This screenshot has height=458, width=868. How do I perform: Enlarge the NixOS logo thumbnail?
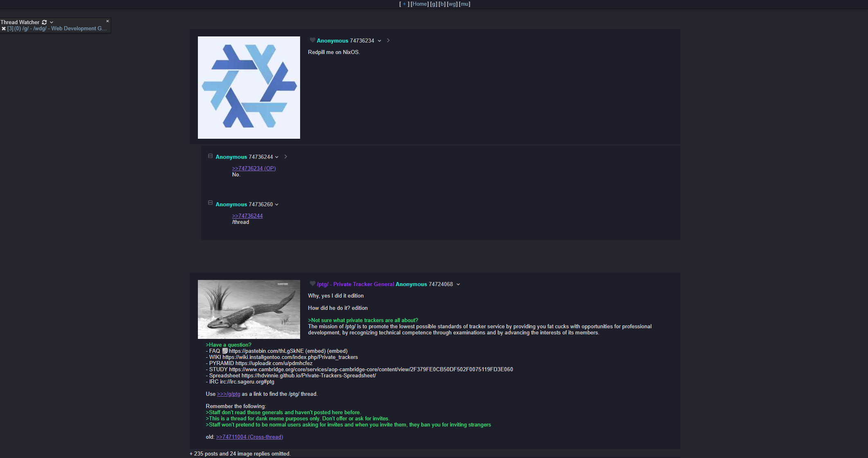(x=249, y=88)
